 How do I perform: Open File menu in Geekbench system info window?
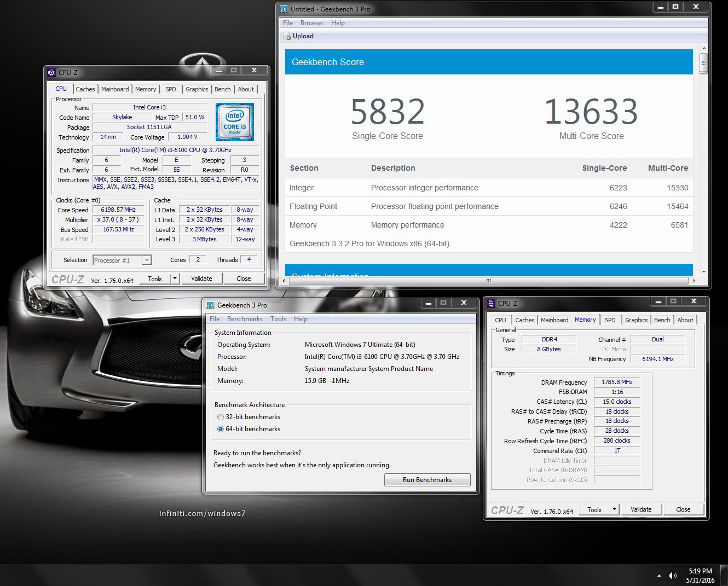[x=215, y=319]
